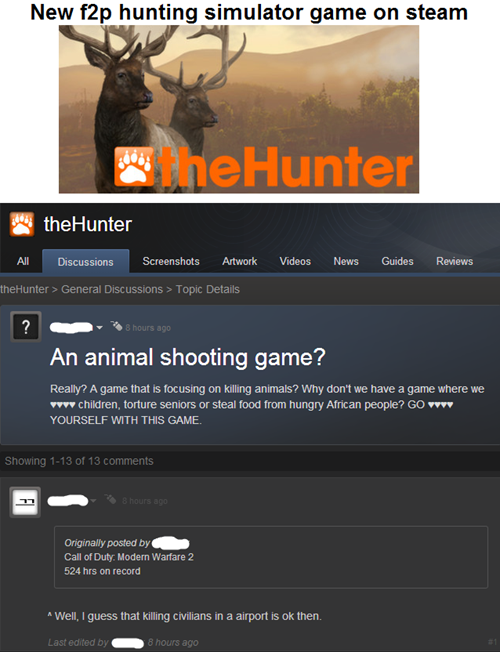Open the Screenshots tab
The height and width of the screenshot is (652, 500).
coord(171,261)
